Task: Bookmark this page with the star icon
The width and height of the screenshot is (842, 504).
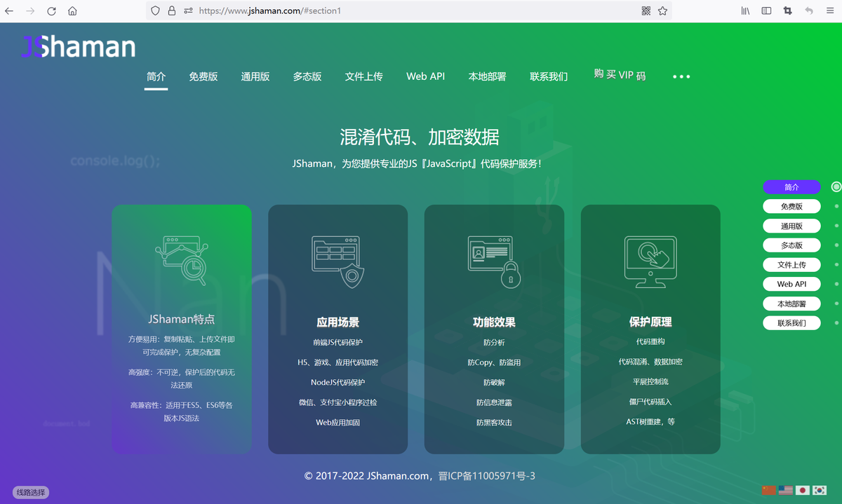Action: (x=662, y=11)
